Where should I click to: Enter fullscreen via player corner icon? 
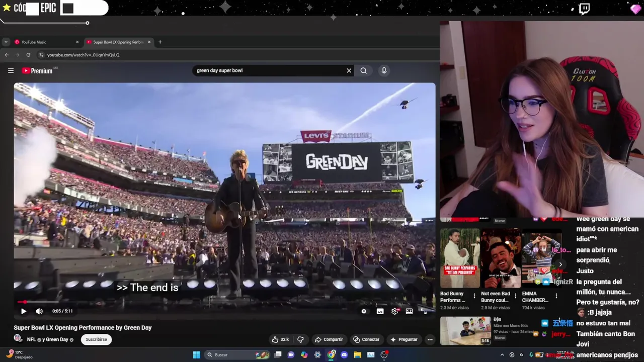tap(424, 311)
